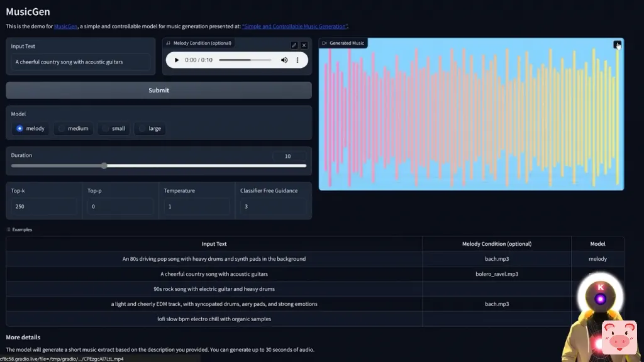
Task: Click the pink pig avatar icon
Action: point(619,337)
